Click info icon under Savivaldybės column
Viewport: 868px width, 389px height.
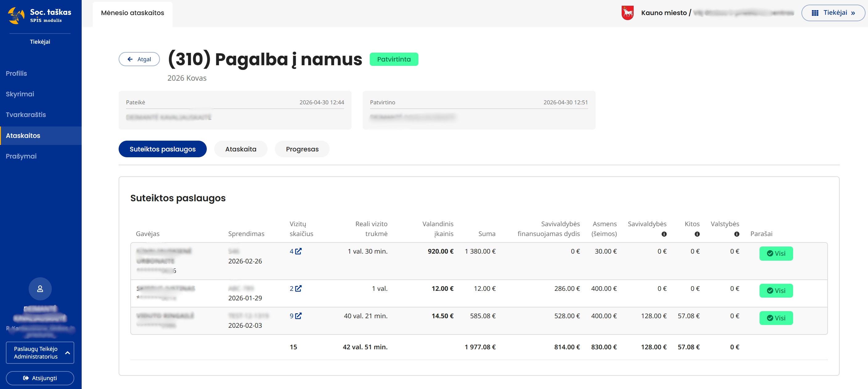(x=664, y=234)
